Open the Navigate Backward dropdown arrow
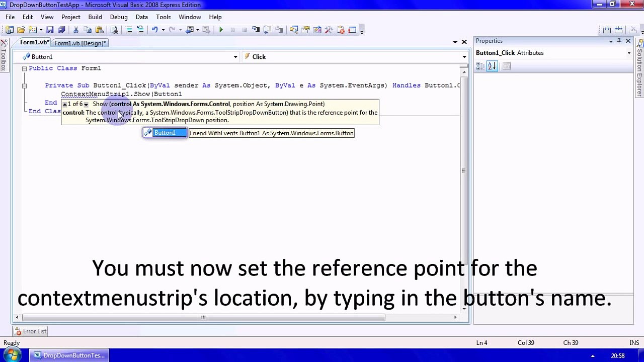The width and height of the screenshot is (644, 362). [197, 30]
